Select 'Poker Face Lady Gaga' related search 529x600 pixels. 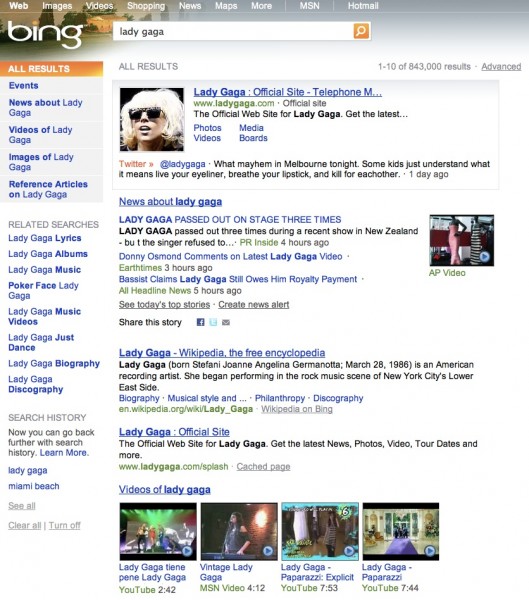[43, 290]
